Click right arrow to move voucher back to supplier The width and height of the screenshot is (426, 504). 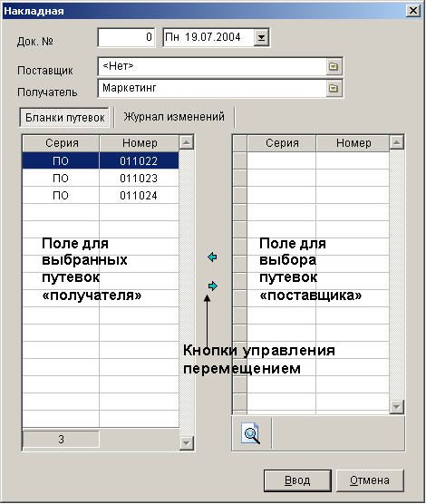pos(212,286)
